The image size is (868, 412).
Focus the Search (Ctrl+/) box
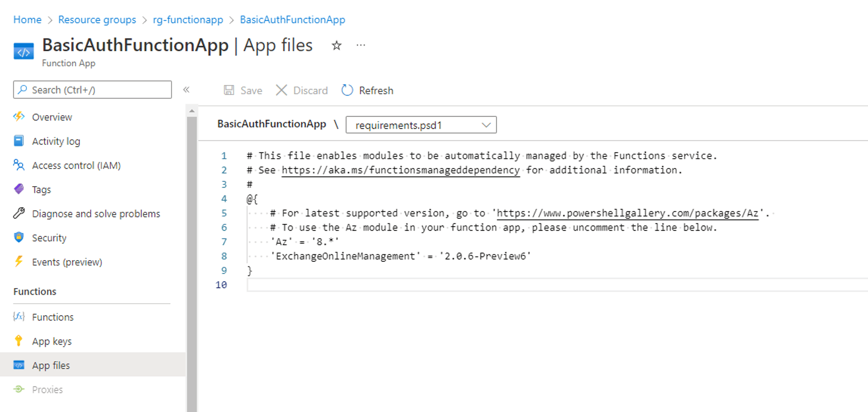(93, 90)
